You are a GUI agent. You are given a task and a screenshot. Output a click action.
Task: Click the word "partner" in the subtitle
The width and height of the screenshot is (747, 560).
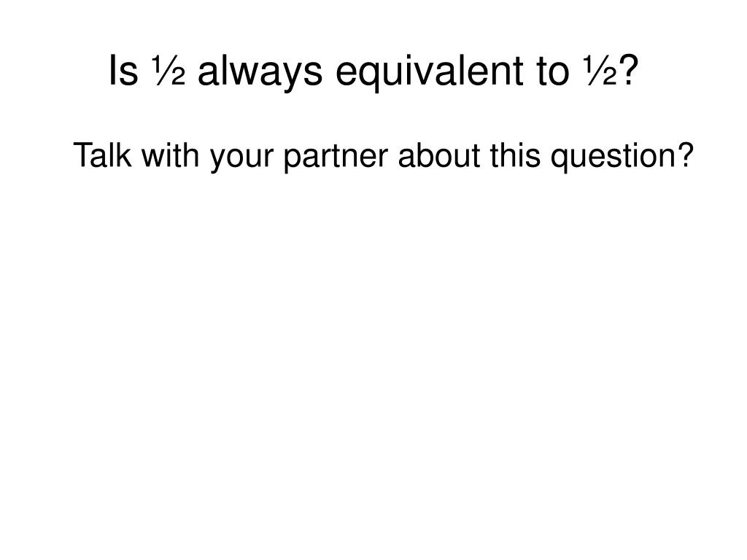tap(336, 157)
